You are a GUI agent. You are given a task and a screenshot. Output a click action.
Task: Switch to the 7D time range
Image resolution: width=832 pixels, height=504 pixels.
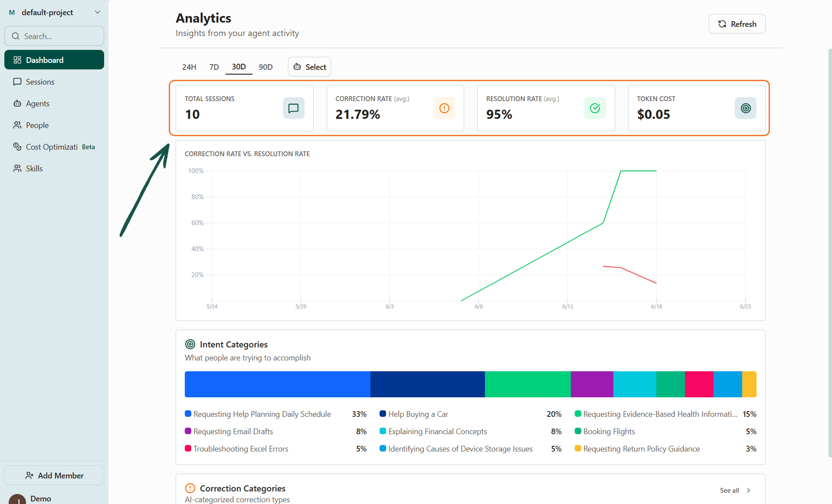(214, 67)
